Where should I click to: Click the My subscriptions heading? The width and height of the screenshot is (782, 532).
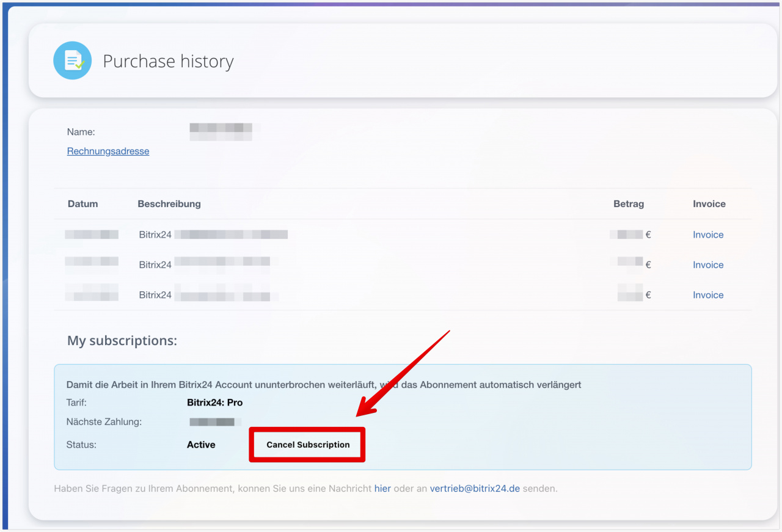[x=122, y=341]
